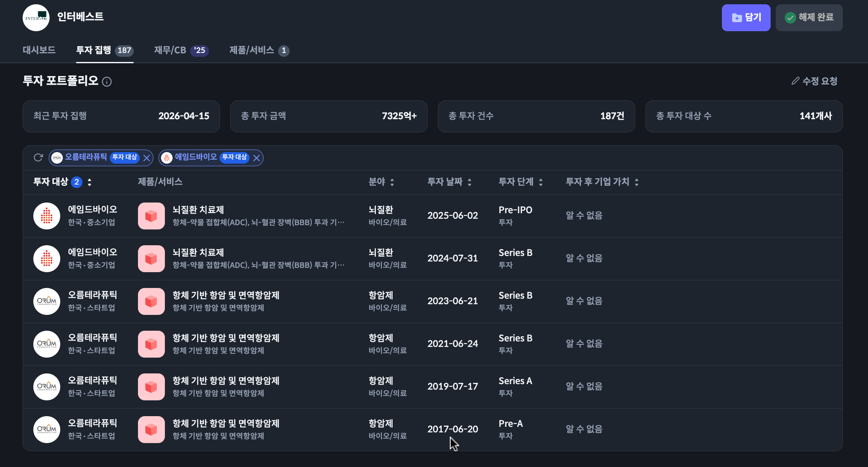The height and width of the screenshot is (467, 868).
Task: Click the 오름테라퓨틱 logo in the 2021-06-24 row
Action: coord(47,344)
